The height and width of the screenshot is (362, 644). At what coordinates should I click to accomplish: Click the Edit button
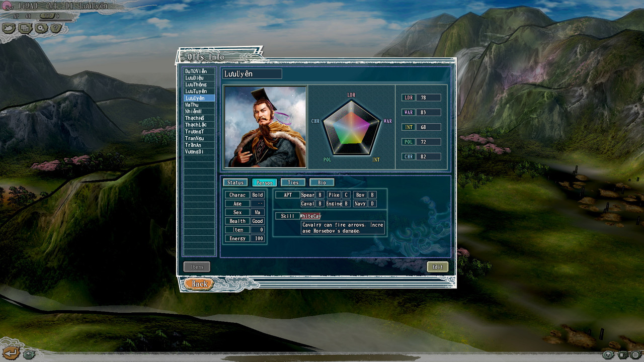pos(437,267)
